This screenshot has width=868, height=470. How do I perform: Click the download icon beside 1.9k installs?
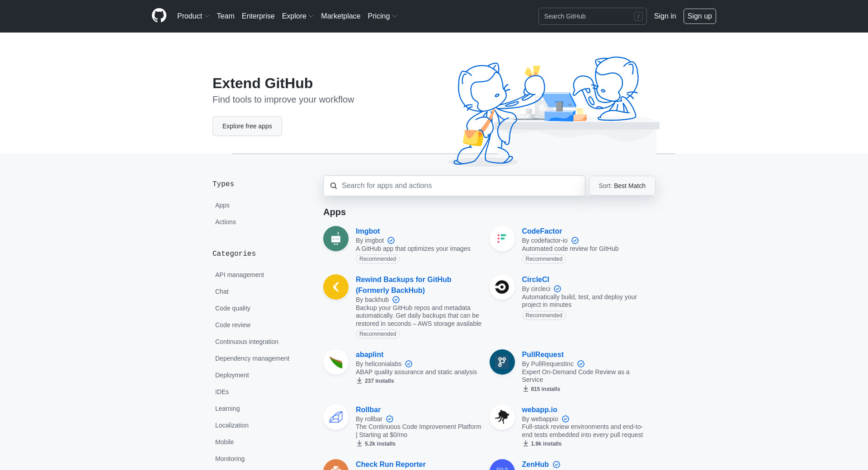526,444
